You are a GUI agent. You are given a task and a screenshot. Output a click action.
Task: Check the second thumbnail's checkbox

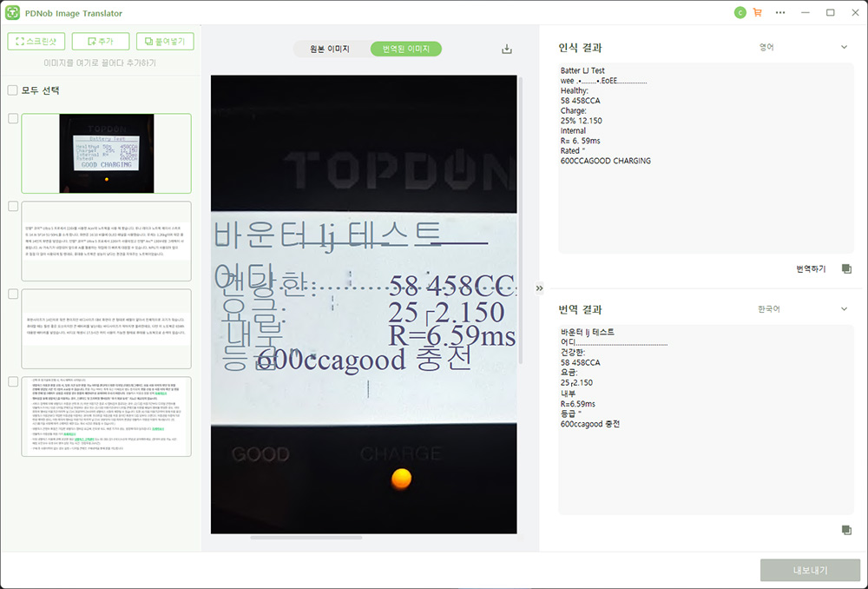(x=13, y=206)
